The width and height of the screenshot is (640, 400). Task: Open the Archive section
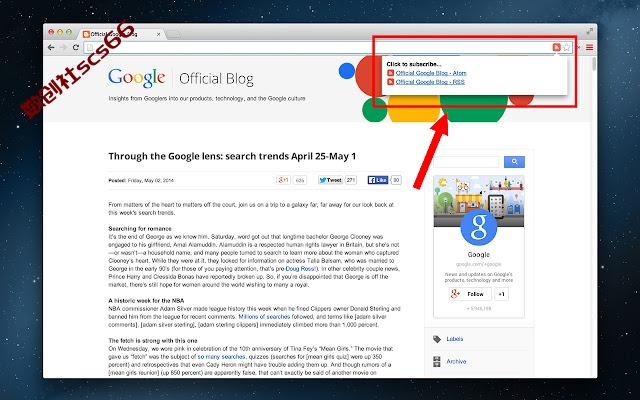[x=456, y=361]
